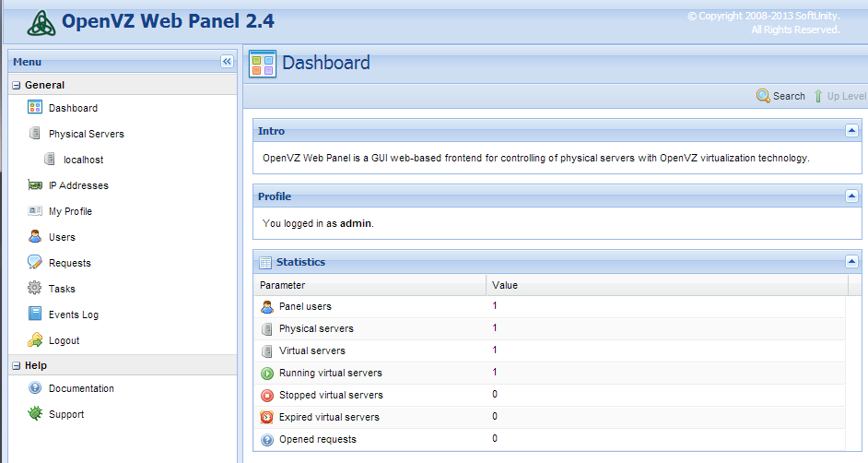Click the OpenVZ logo icon
Image resolution: width=868 pixels, height=463 pixels.
click(x=41, y=23)
